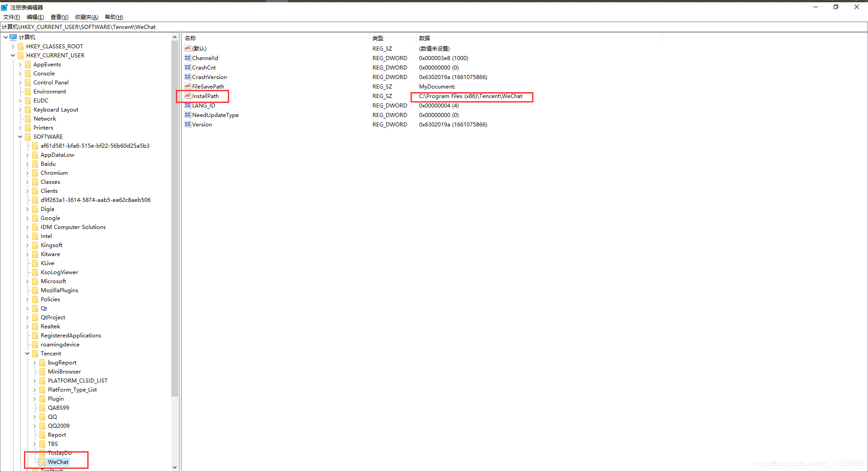Collapse the Tencent key node
This screenshot has height=472, width=868.
[27, 353]
